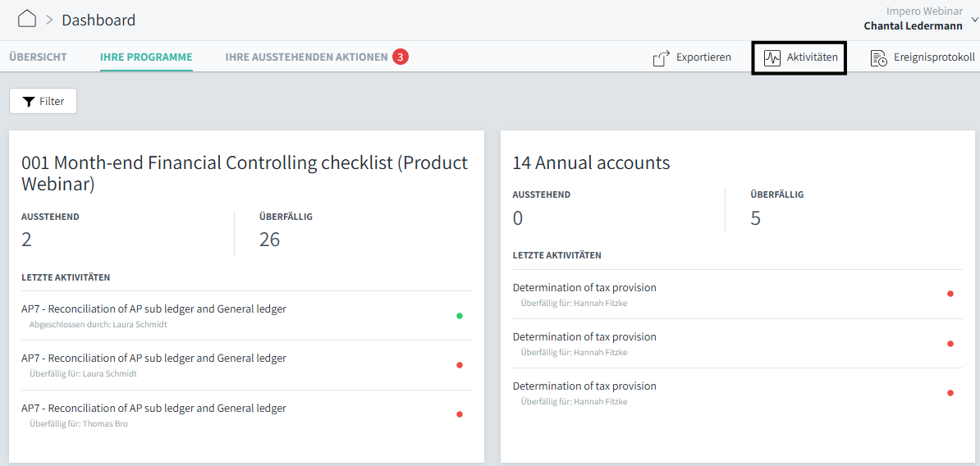
Task: Click green status dot for Laura Schmidt
Action: pyautogui.click(x=460, y=316)
